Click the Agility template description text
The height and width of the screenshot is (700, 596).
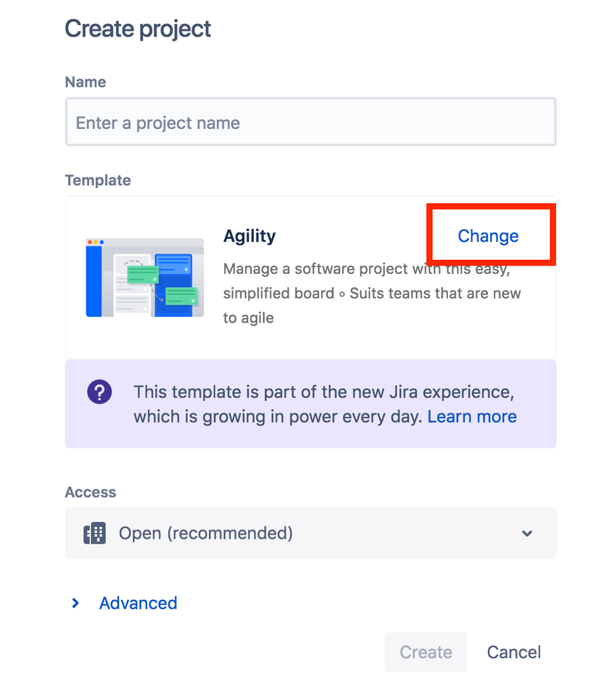coord(372,293)
